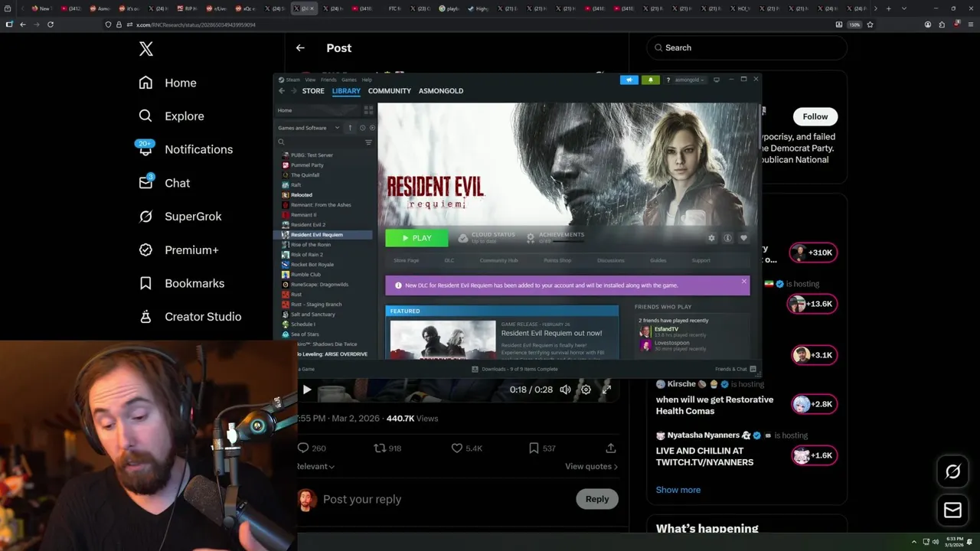Click sort ascending arrow in Steam library
This screenshot has width=980, height=551.
[350, 128]
